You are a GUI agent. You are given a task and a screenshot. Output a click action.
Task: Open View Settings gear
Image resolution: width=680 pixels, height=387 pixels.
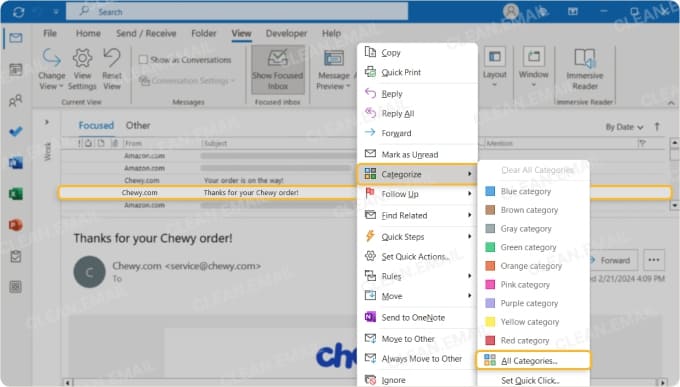[x=82, y=69]
